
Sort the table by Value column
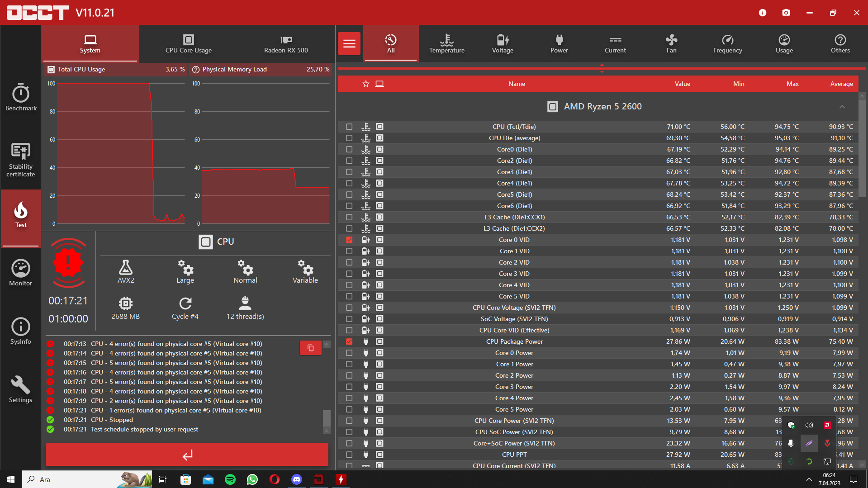pyautogui.click(x=683, y=84)
